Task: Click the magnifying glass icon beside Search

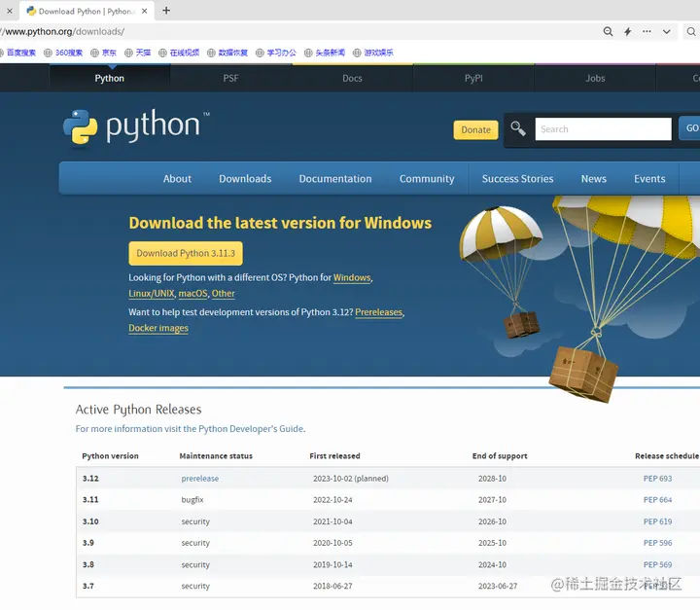Action: click(518, 128)
